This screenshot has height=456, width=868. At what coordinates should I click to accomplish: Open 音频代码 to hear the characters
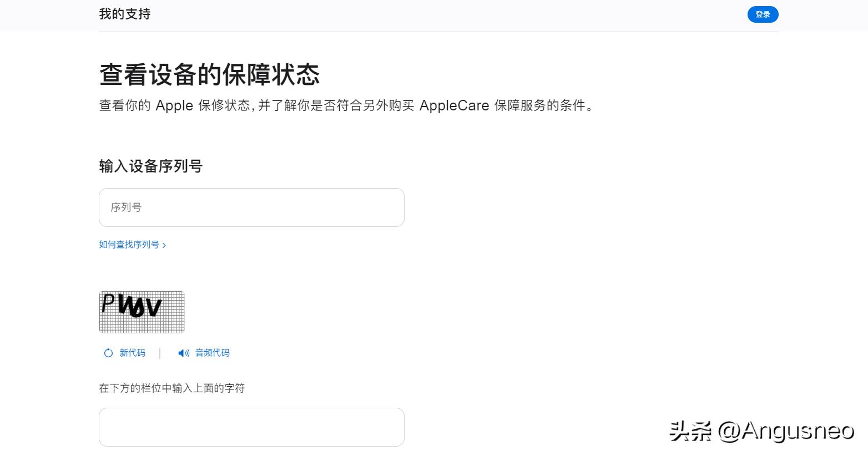coord(211,353)
